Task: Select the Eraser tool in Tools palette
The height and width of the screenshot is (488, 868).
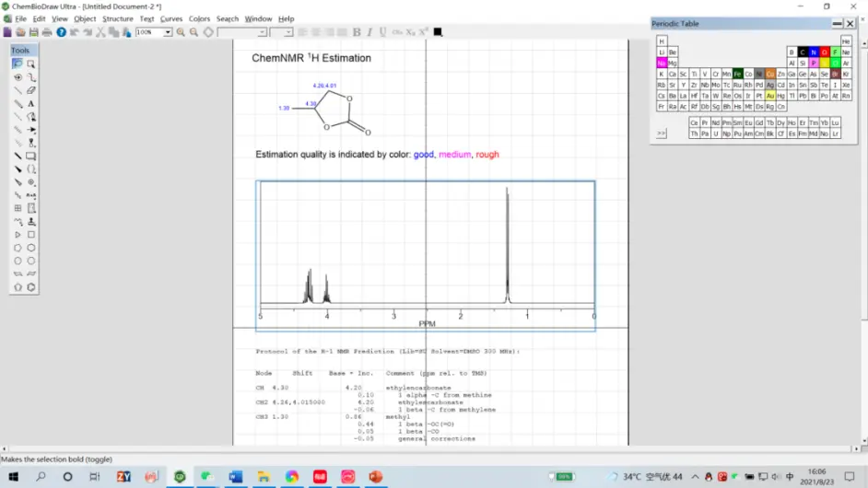Action: [x=31, y=90]
